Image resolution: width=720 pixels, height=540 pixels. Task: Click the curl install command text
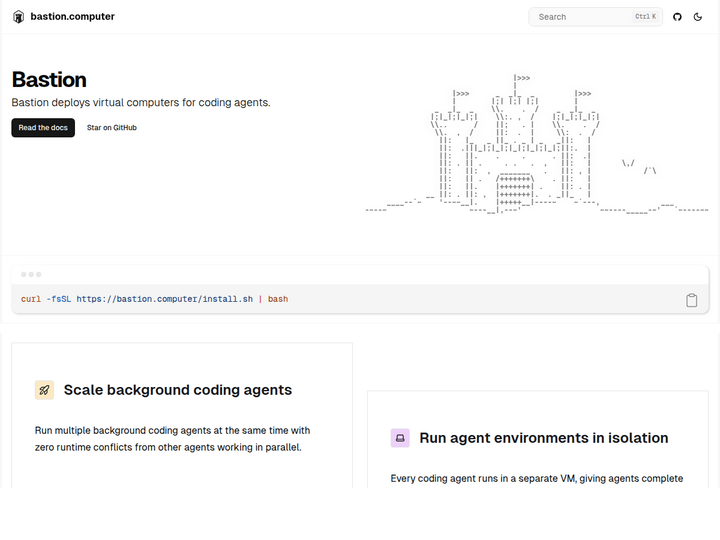pyautogui.click(x=154, y=299)
